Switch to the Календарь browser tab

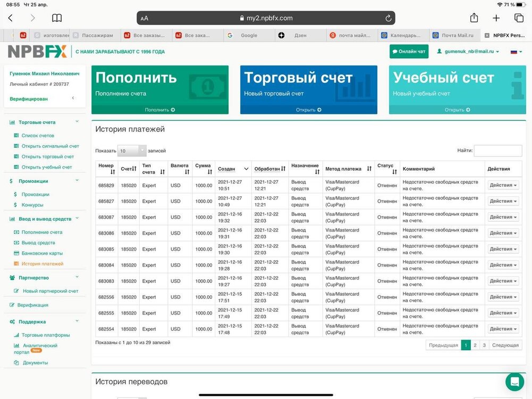[403, 35]
